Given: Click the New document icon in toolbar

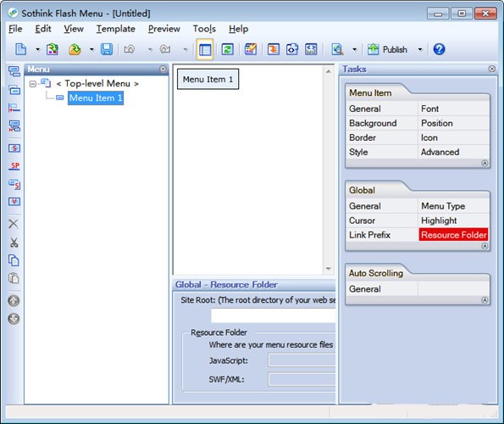Looking at the screenshot, I should (20, 49).
